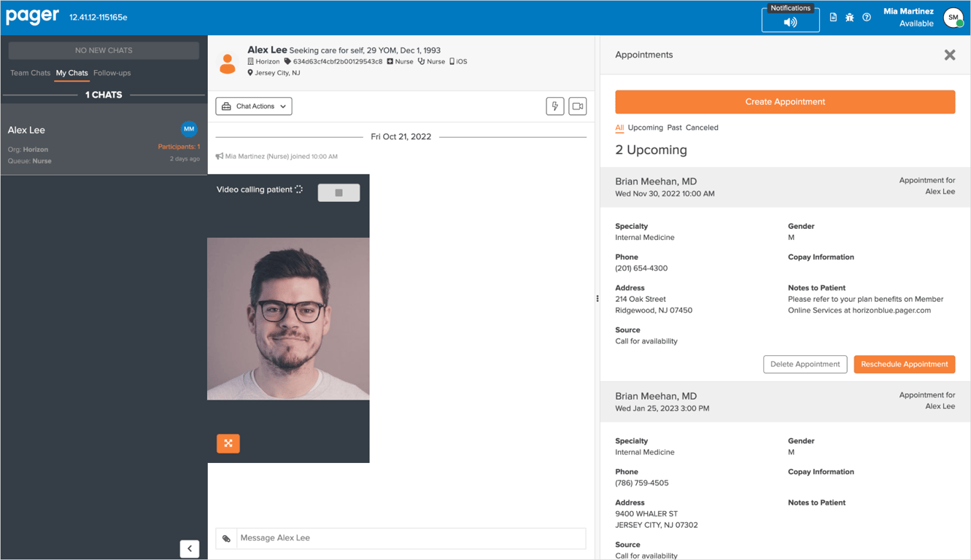Click the panel divider drag handle

[597, 298]
